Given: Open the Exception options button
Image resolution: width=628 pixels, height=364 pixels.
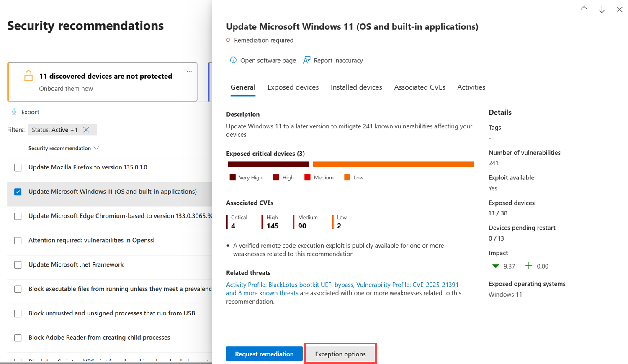Looking at the screenshot, I should pyautogui.click(x=340, y=354).
